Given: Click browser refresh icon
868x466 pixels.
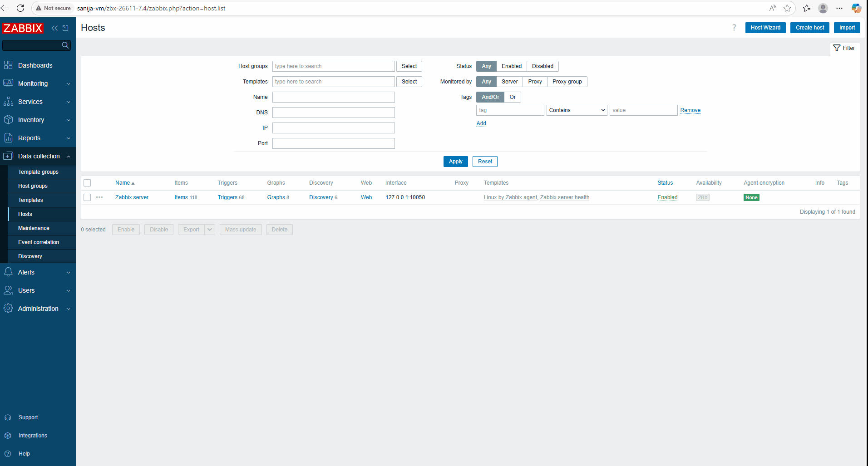Looking at the screenshot, I should 20,8.
